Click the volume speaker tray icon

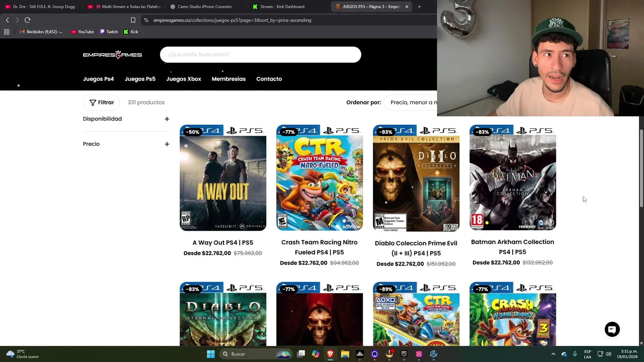click(x=608, y=354)
